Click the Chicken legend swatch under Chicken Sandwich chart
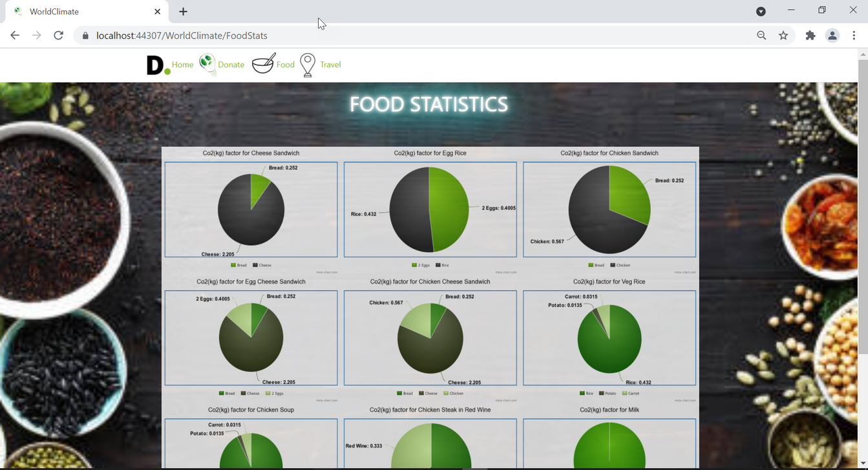 613,265
